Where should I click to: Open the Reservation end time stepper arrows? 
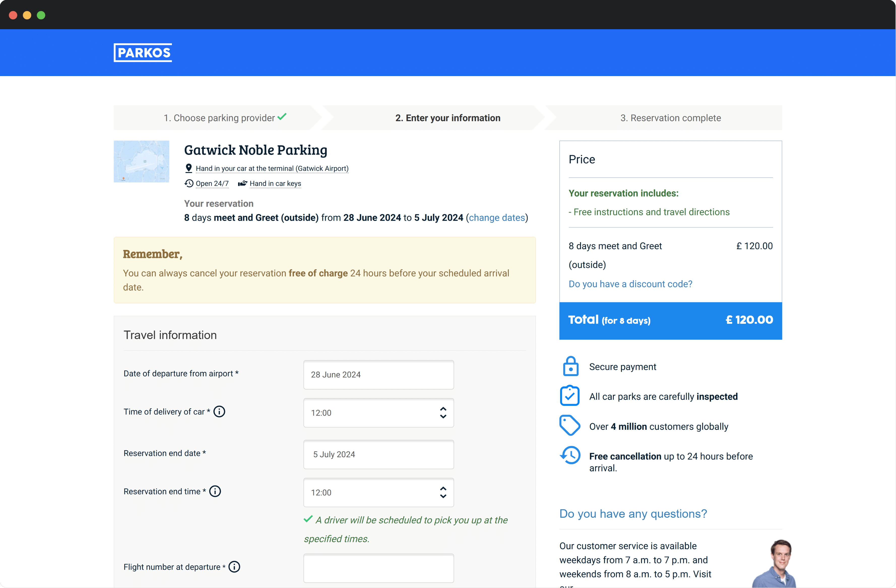pos(443,492)
